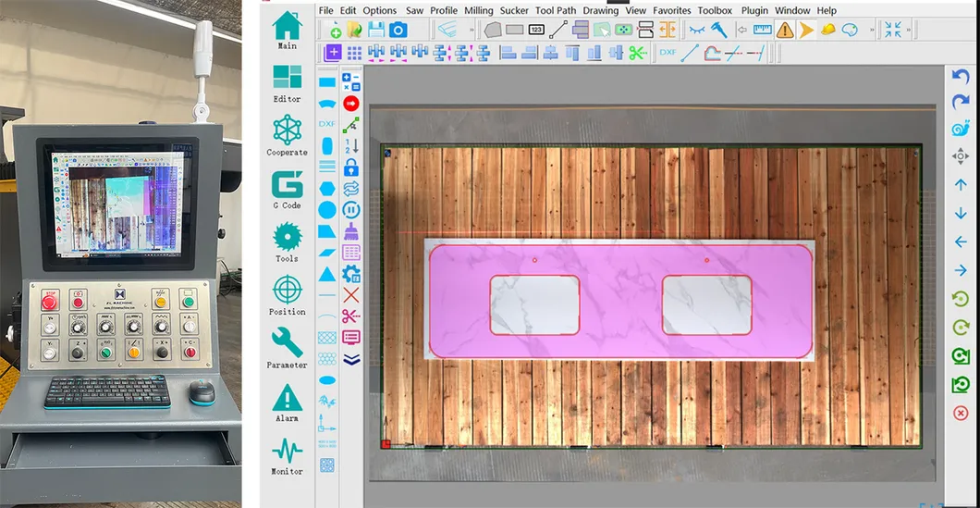980x508 pixels.
Task: Click the undo arrow on right panel
Action: (x=961, y=77)
